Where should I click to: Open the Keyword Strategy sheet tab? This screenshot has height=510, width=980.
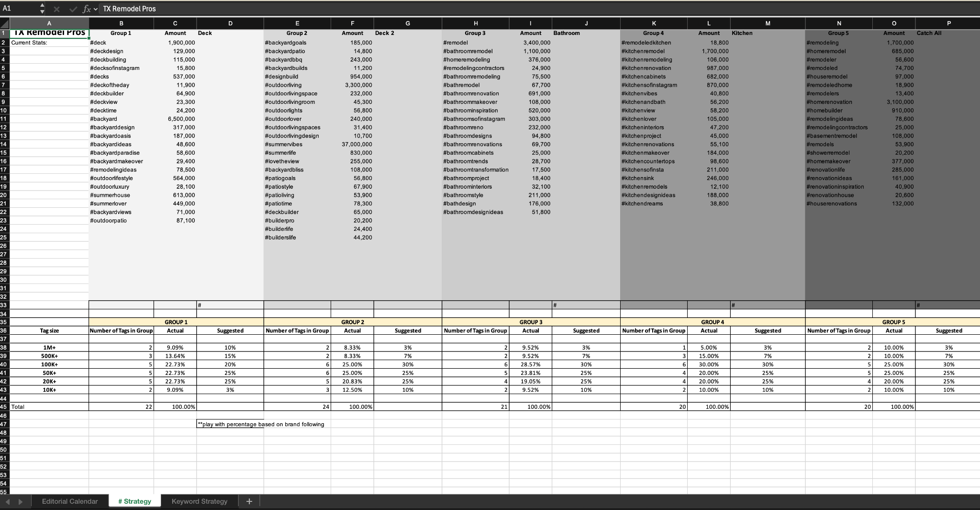200,501
